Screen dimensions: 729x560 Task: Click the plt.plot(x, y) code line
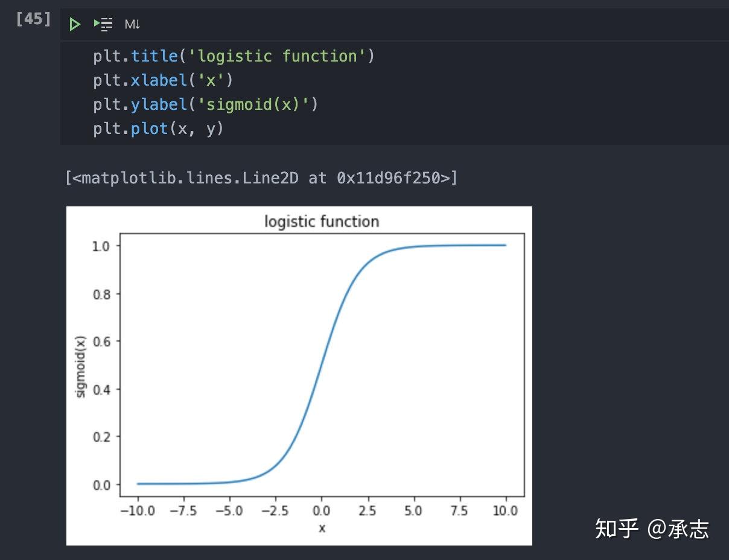[x=158, y=129]
